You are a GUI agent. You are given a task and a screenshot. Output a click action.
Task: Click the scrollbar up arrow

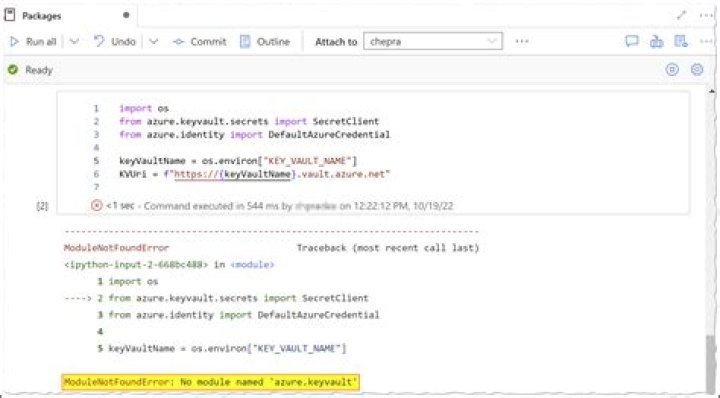point(712,92)
